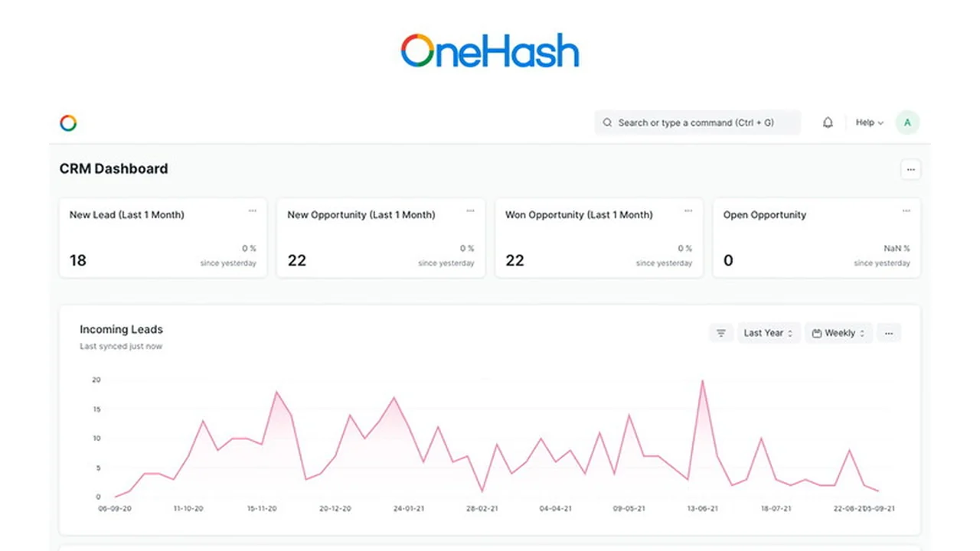Open the Weekly interval dropdown

(838, 333)
